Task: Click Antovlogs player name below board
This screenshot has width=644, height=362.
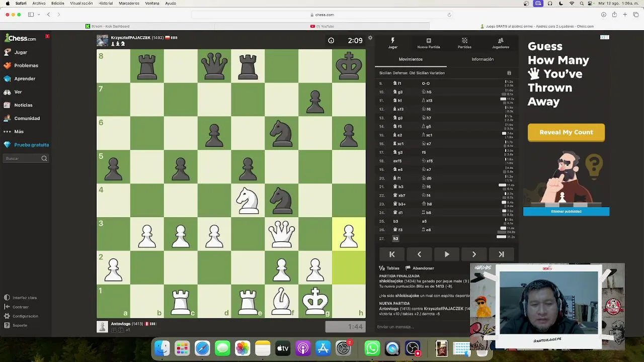Action: coord(120,324)
